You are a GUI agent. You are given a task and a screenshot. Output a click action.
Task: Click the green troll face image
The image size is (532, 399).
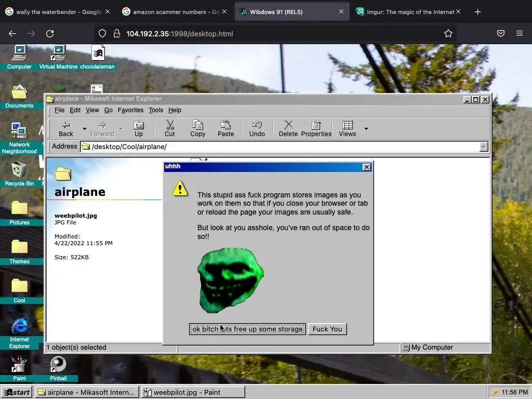[231, 280]
